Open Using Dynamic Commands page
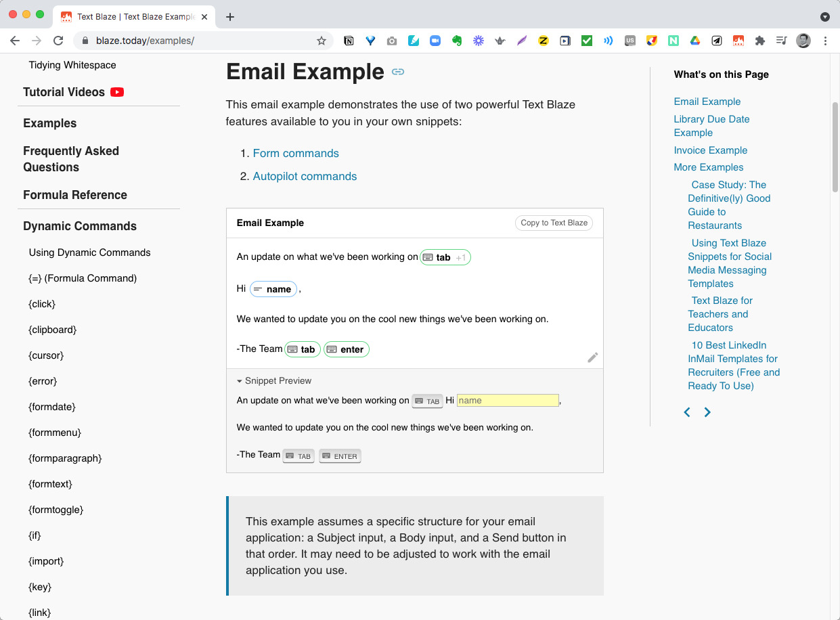The image size is (840, 620). pyautogui.click(x=89, y=252)
